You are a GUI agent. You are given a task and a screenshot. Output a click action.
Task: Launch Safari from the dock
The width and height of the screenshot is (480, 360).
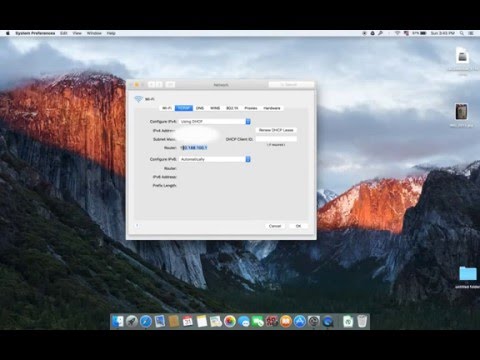pyautogui.click(x=146, y=321)
